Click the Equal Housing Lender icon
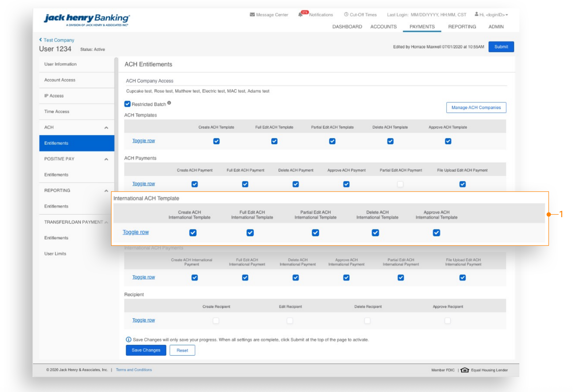573x392 pixels. [x=465, y=370]
